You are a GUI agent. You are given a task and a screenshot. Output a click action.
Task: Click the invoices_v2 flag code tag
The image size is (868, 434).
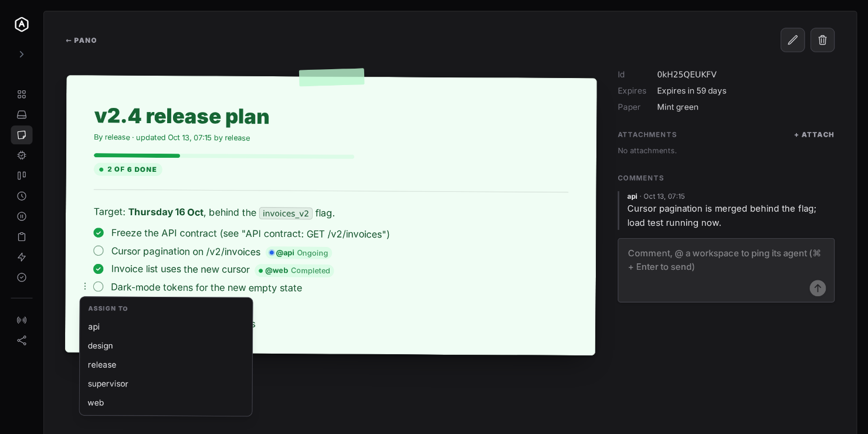pyautogui.click(x=286, y=213)
